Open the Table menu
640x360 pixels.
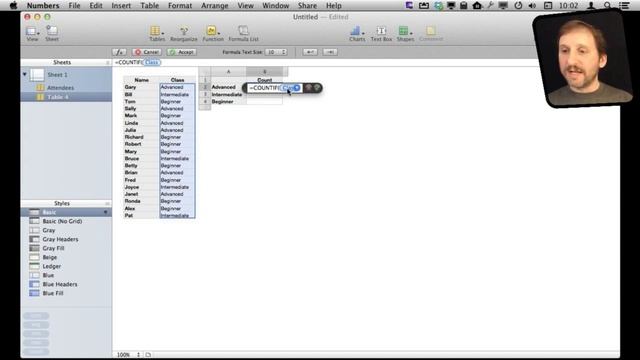149,5
